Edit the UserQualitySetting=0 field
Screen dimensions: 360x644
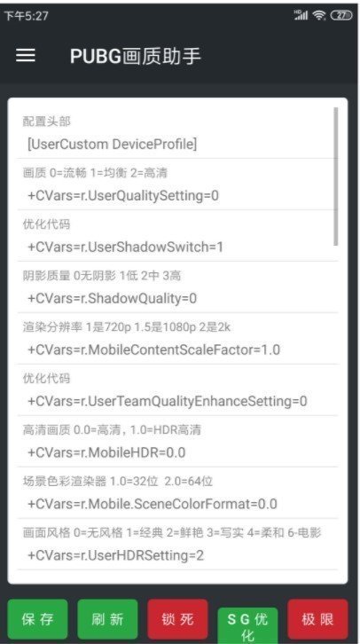pyautogui.click(x=177, y=196)
